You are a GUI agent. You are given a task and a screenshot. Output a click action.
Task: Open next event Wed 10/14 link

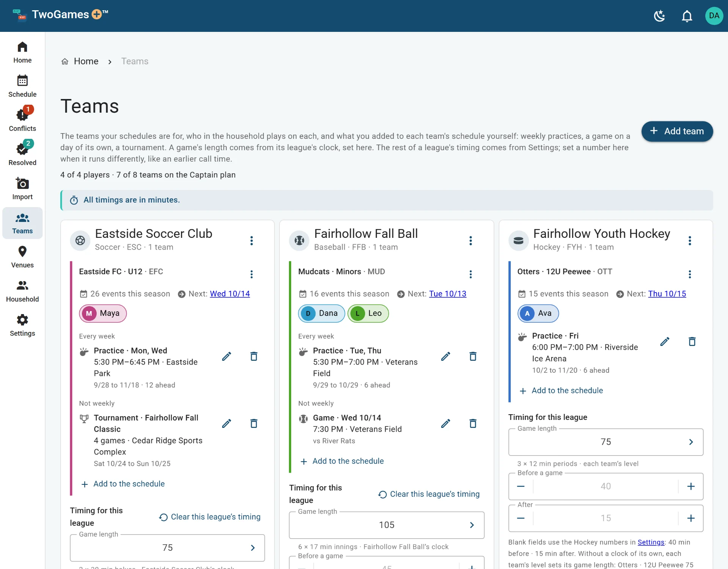(x=230, y=294)
